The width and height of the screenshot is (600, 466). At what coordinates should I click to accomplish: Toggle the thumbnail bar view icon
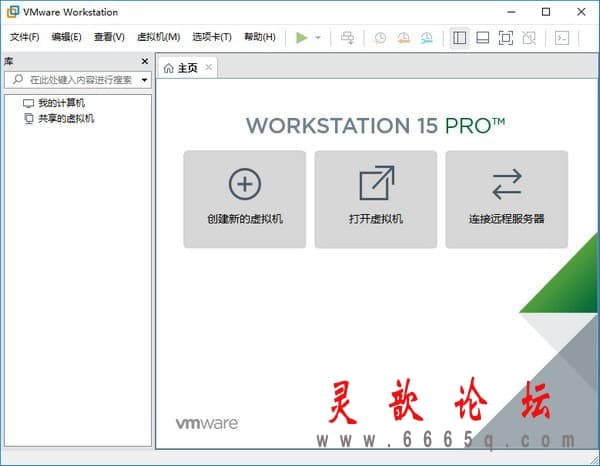coord(483,37)
